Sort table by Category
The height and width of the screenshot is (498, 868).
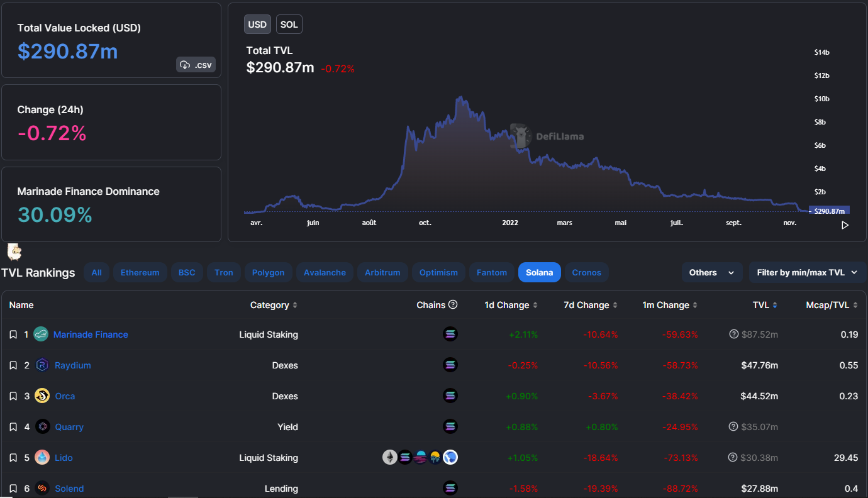point(274,305)
